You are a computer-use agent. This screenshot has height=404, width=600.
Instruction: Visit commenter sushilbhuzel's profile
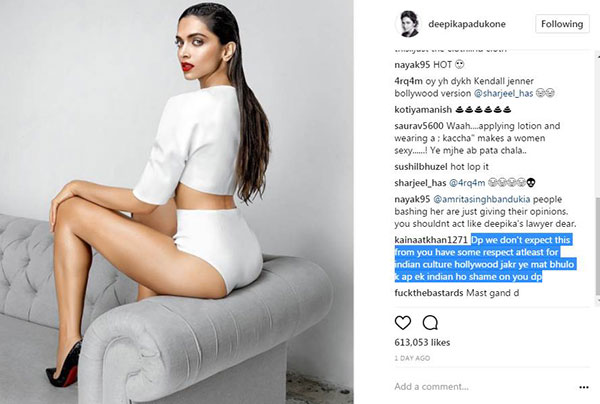[421, 167]
